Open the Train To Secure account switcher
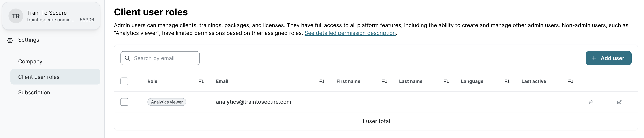The width and height of the screenshot is (644, 138). click(x=51, y=16)
